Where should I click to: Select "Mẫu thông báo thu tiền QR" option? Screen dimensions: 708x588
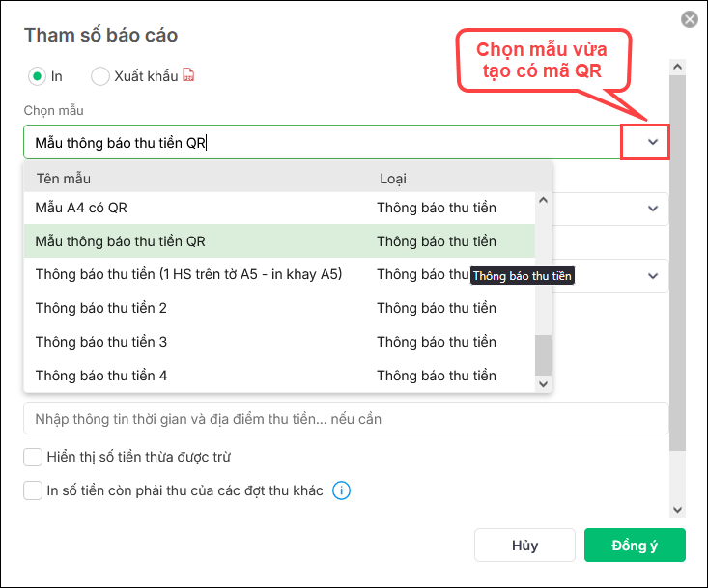tap(121, 241)
